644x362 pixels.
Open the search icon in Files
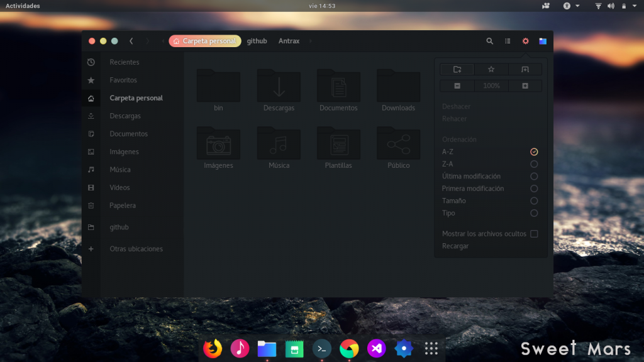(490, 41)
